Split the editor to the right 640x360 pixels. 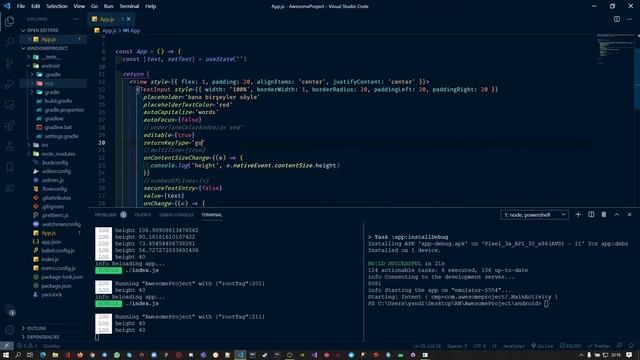(x=617, y=19)
